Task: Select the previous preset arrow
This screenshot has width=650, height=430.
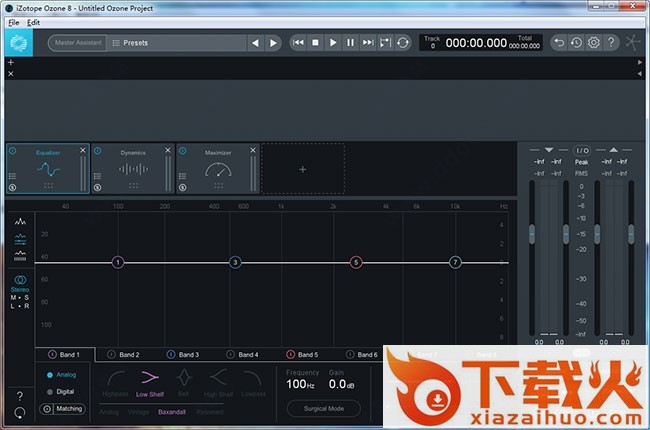Action: point(255,43)
